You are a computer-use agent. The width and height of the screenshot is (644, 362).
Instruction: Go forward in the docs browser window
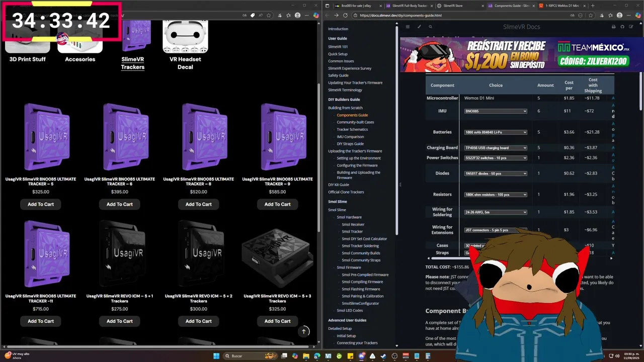[336, 16]
